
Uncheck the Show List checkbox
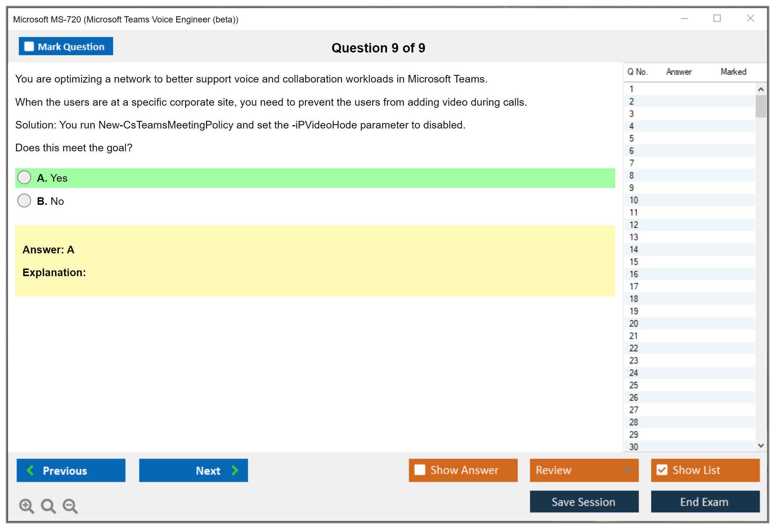[662, 470]
